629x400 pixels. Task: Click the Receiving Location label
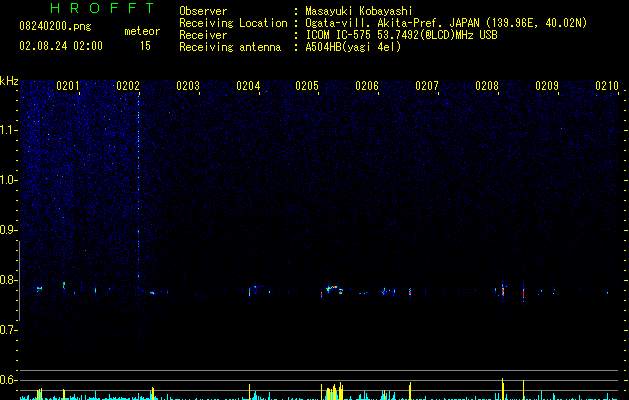pyautogui.click(x=233, y=23)
